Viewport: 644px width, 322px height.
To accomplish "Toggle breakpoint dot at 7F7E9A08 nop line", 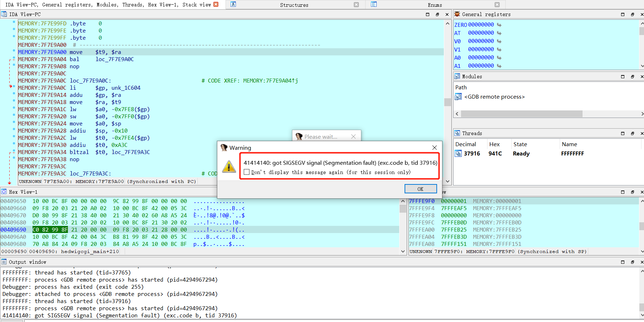I will pyautogui.click(x=14, y=65).
